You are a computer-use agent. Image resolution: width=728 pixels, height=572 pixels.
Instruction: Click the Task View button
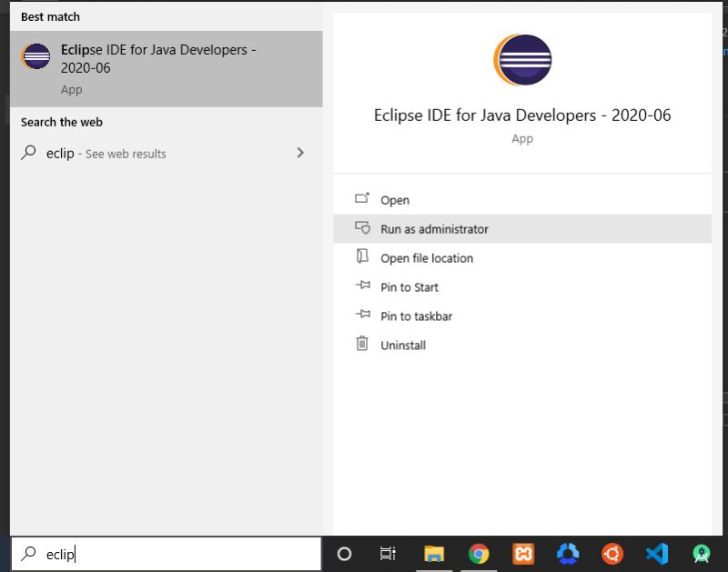389,552
